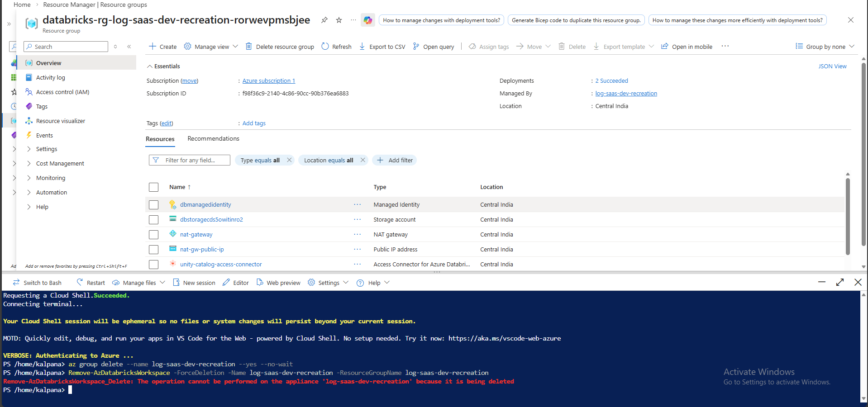Open the Overview menu item
This screenshot has height=407, width=868.
[x=76, y=63]
